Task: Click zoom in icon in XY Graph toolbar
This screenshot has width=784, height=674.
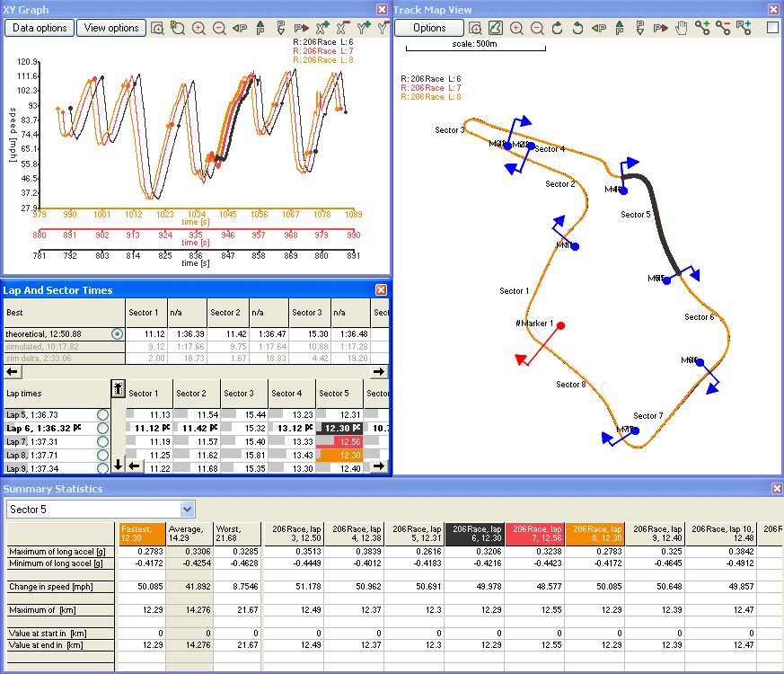Action: pos(198,28)
